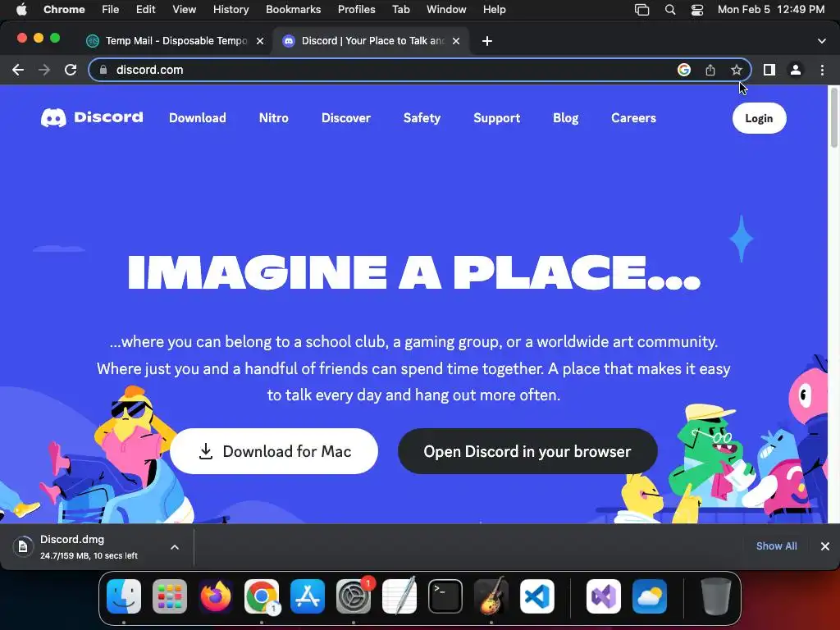This screenshot has height=630, width=840.
Task: Click the Download for Mac button
Action: (274, 451)
